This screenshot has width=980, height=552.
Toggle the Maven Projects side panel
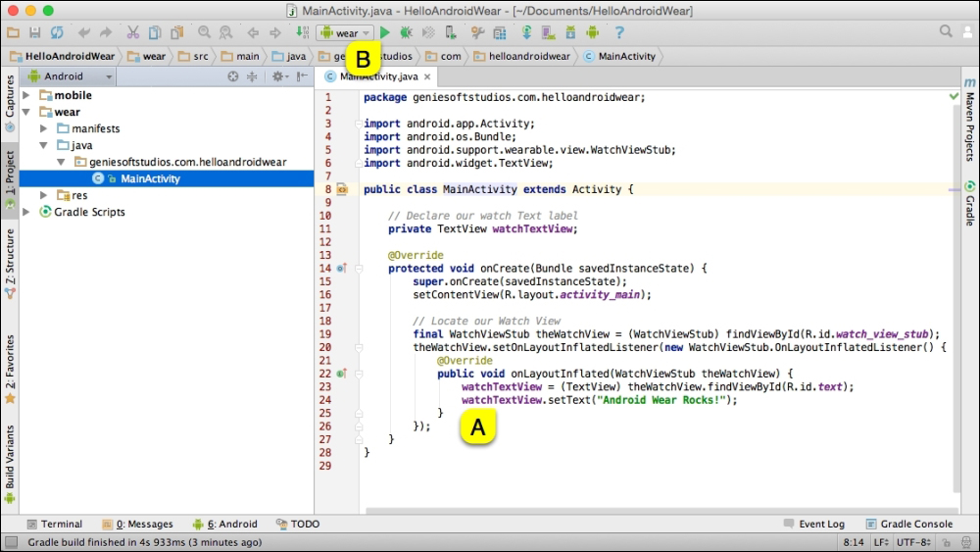coord(969,119)
